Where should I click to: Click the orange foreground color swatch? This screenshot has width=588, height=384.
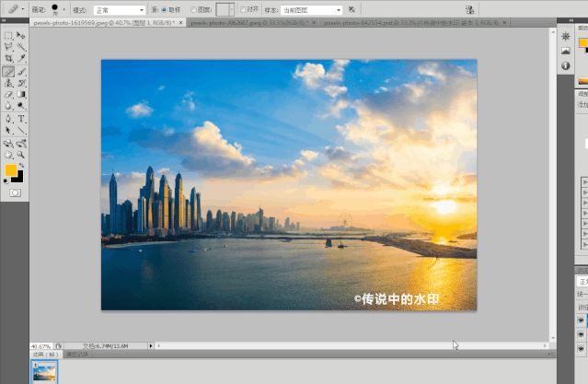click(x=11, y=170)
